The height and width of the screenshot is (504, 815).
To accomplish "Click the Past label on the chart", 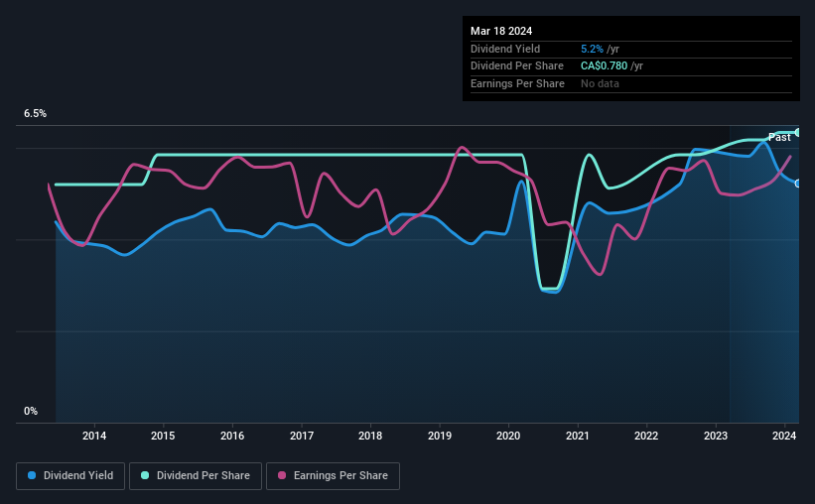I will pos(779,137).
